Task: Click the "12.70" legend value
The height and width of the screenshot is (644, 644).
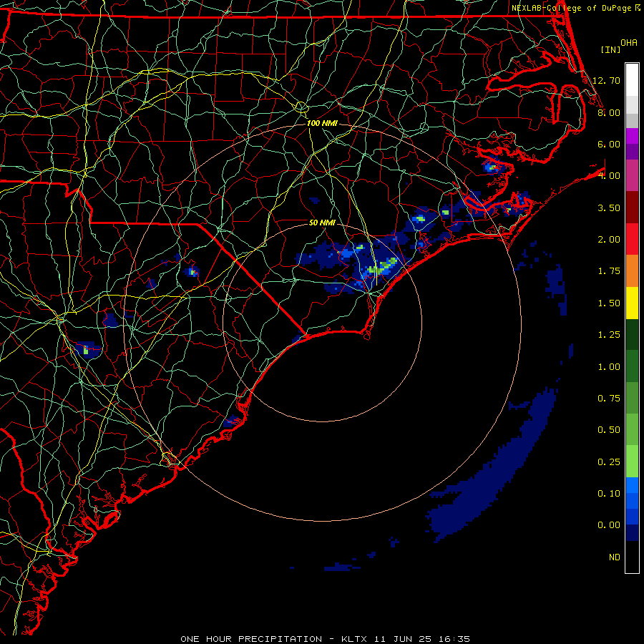Action: tap(607, 80)
